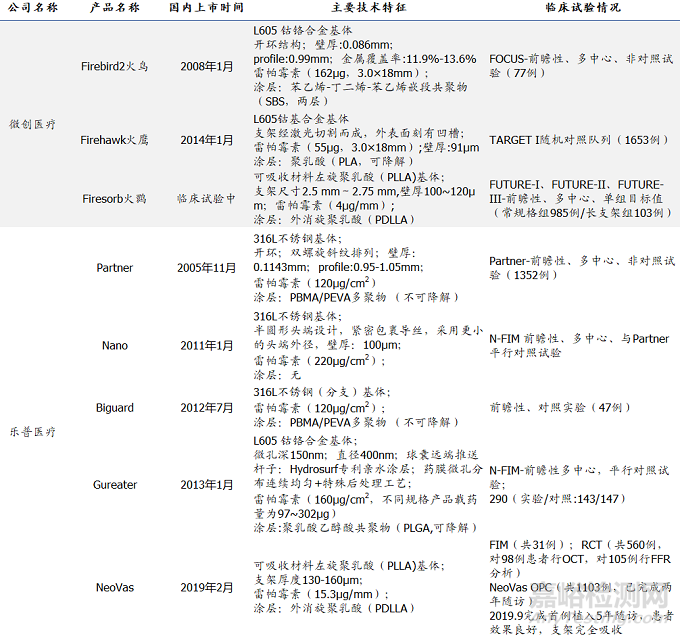Click Partner row 雷帕霉素（120μg/cm²） text
The image size is (680, 636).
(x=315, y=283)
